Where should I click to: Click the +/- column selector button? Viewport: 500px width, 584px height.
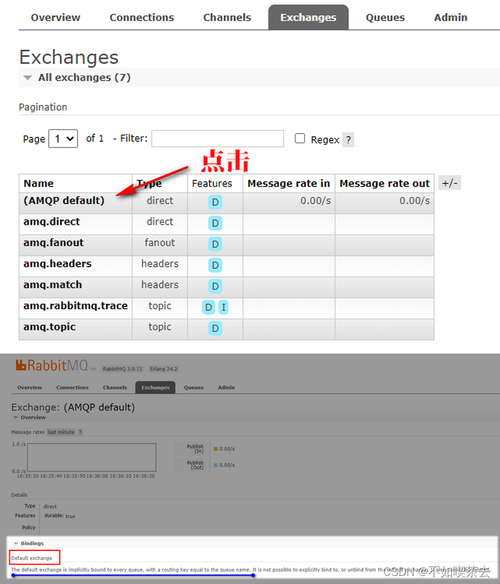click(x=450, y=183)
